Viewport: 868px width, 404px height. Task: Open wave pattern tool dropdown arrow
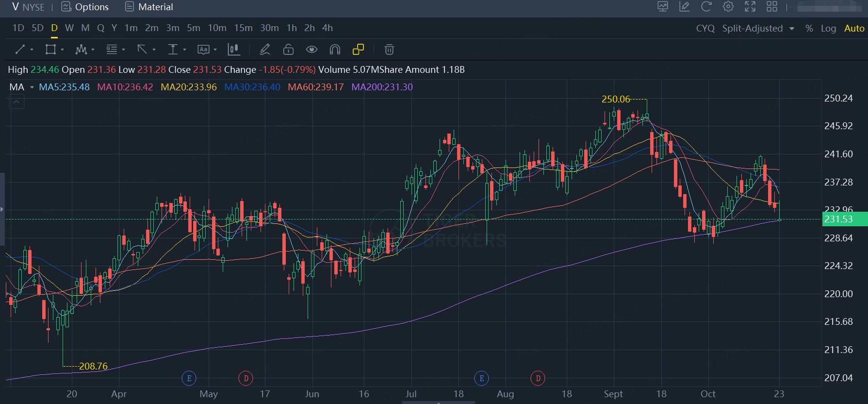[93, 50]
